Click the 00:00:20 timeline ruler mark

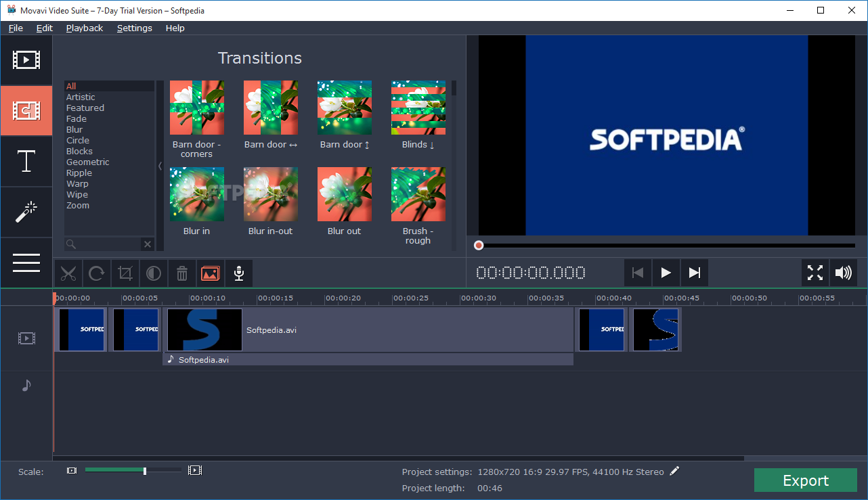342,298
